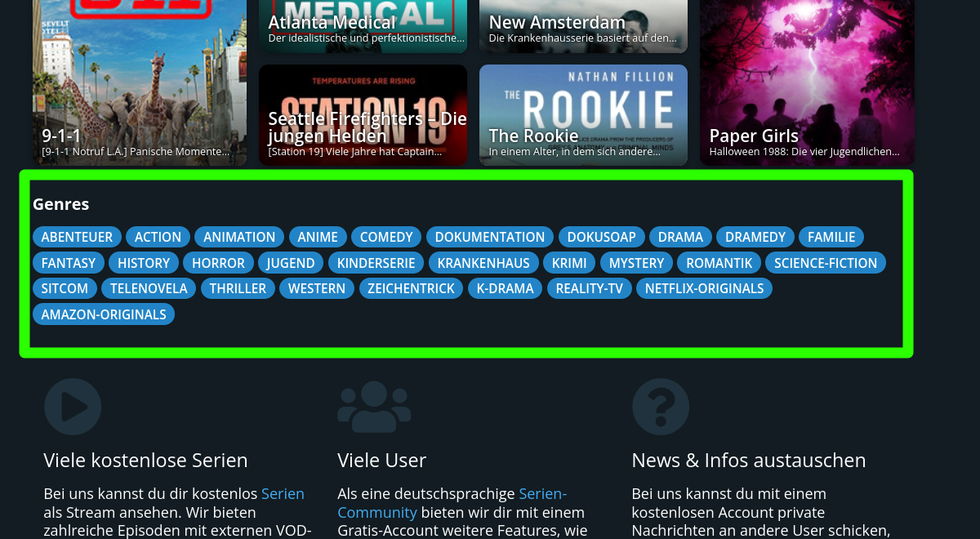This screenshot has height=539, width=980.
Task: Click the play icon above Viele kostenlose Serien
Action: pyautogui.click(x=73, y=407)
